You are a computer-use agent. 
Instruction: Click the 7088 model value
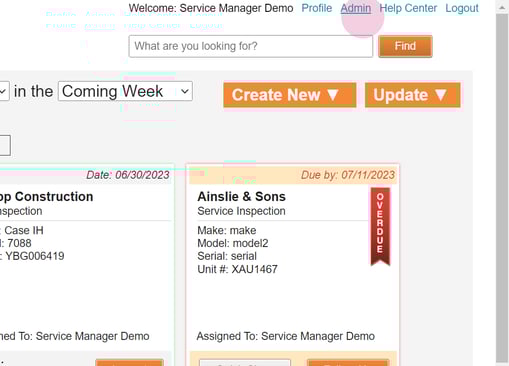(x=19, y=243)
